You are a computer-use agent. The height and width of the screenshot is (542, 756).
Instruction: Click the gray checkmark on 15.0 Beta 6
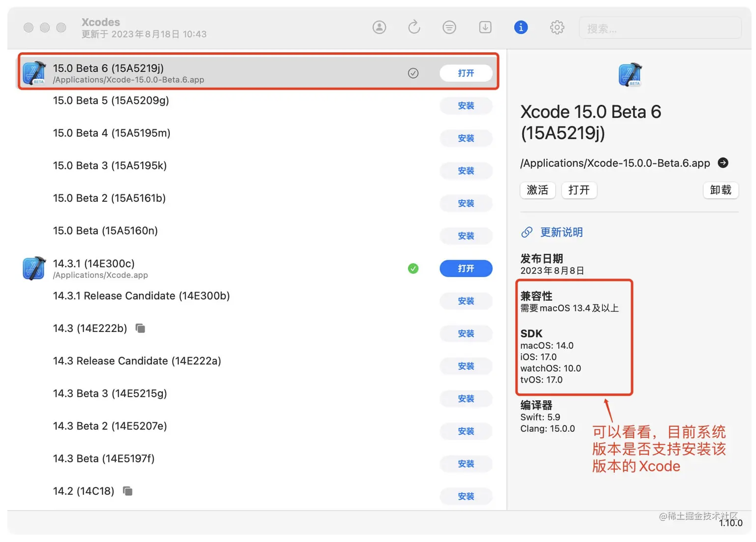(x=413, y=73)
